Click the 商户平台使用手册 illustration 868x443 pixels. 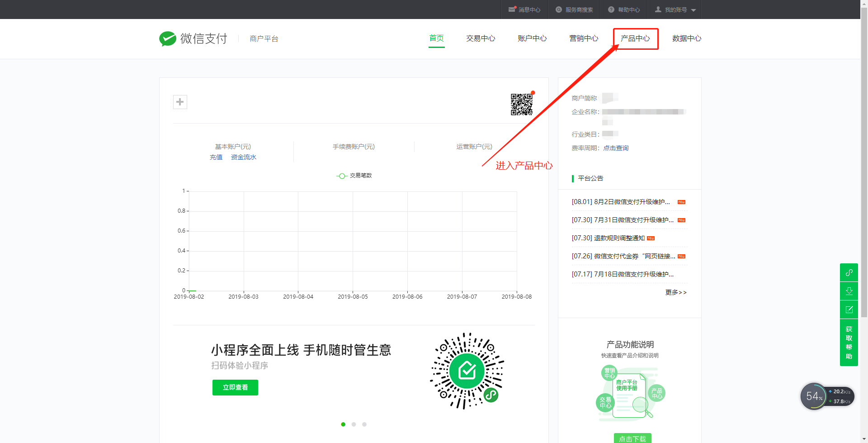[x=630, y=393]
